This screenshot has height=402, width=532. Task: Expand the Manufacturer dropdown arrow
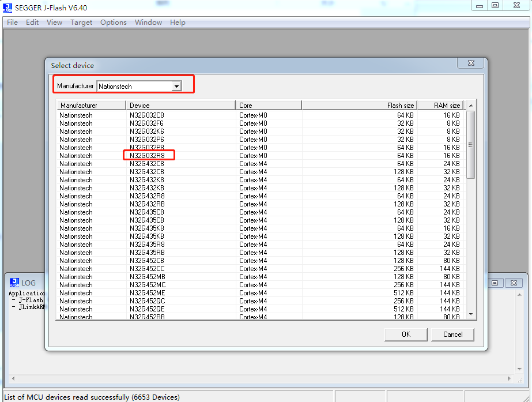176,87
